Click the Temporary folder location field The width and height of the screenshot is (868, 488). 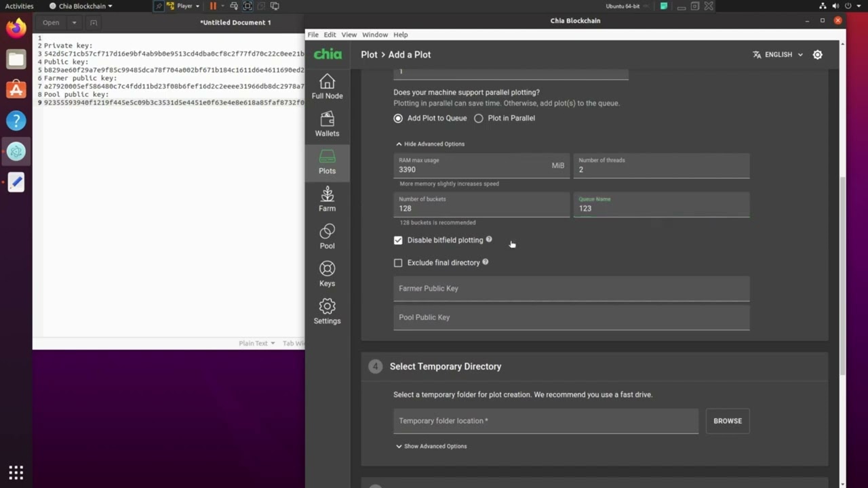545,421
